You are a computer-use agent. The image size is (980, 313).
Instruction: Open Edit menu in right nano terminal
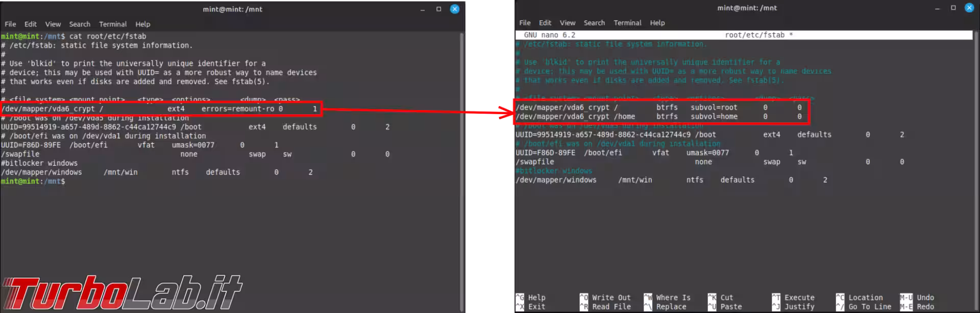pyautogui.click(x=545, y=23)
